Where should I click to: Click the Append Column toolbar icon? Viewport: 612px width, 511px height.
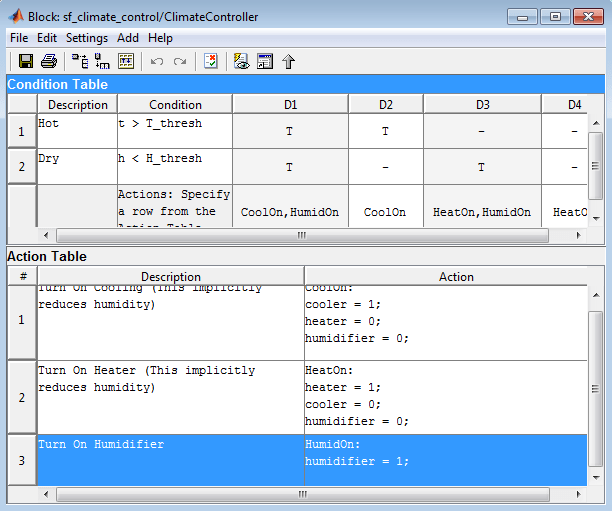coord(103,61)
